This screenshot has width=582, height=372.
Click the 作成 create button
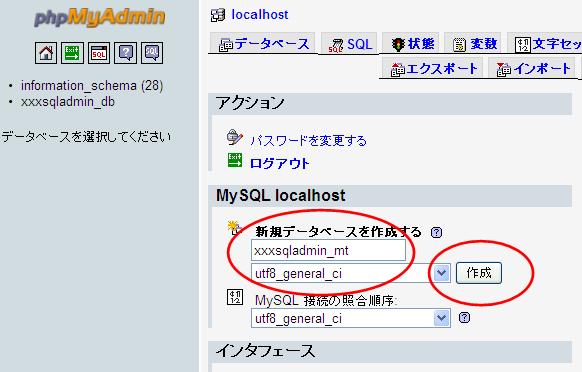click(x=479, y=273)
